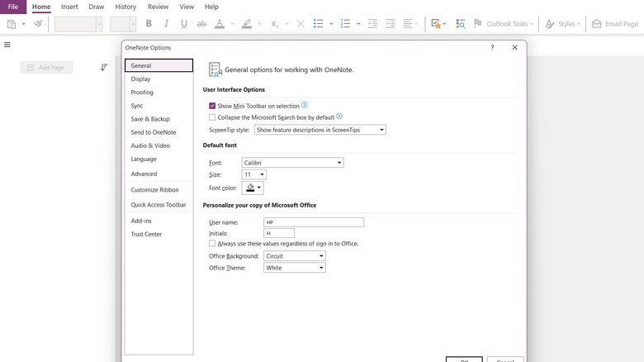Click the bullet list icon
The height and width of the screenshot is (362, 644).
pos(319,24)
